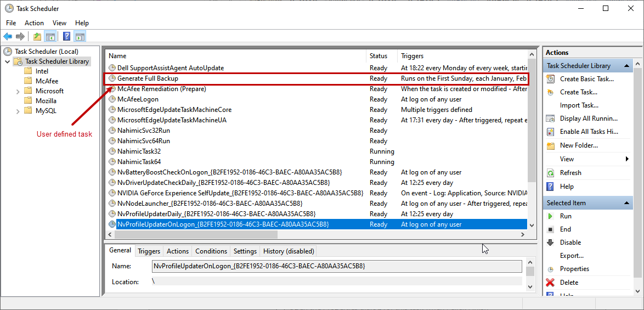Sort by the Triggers column header
644x310 pixels.
click(462, 56)
